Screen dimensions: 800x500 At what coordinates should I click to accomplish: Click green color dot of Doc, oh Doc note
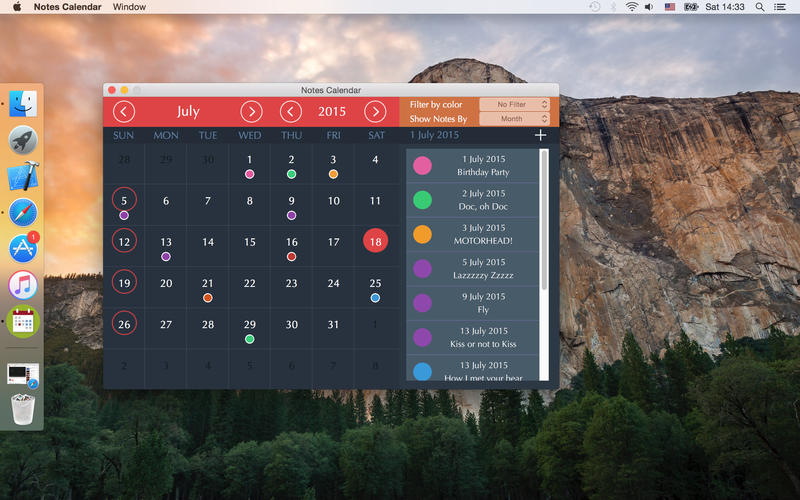click(422, 200)
